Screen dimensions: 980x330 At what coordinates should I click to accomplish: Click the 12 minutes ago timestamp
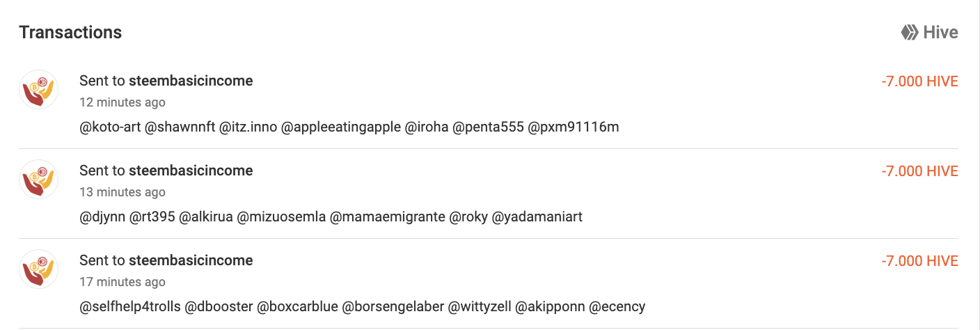(122, 102)
